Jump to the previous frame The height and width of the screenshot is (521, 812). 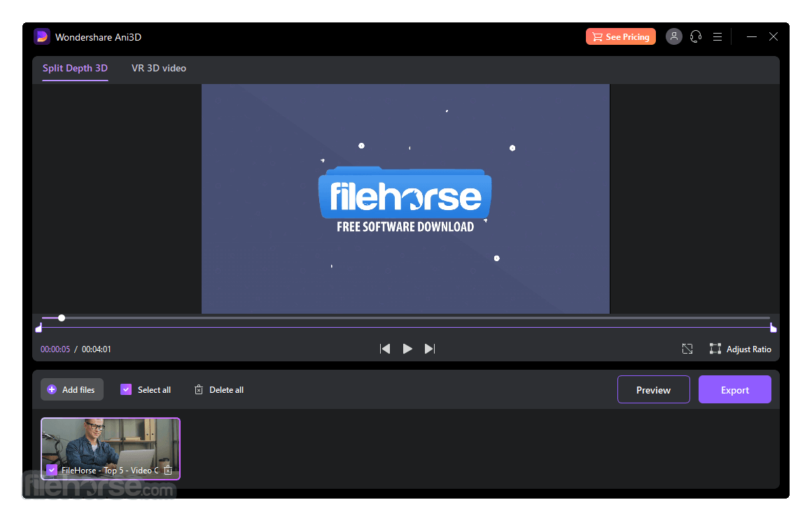[x=385, y=349]
